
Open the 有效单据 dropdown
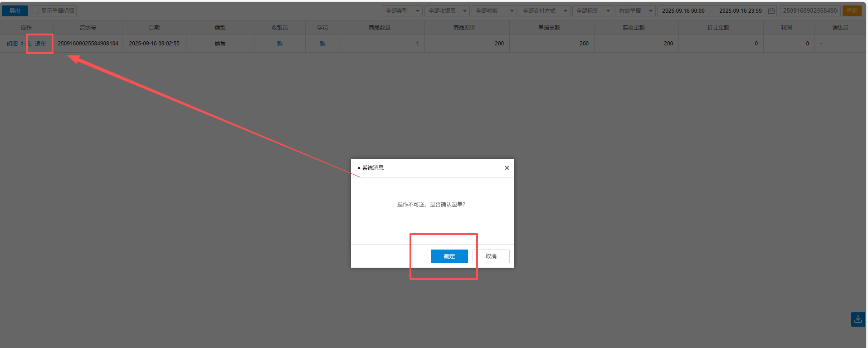click(635, 11)
